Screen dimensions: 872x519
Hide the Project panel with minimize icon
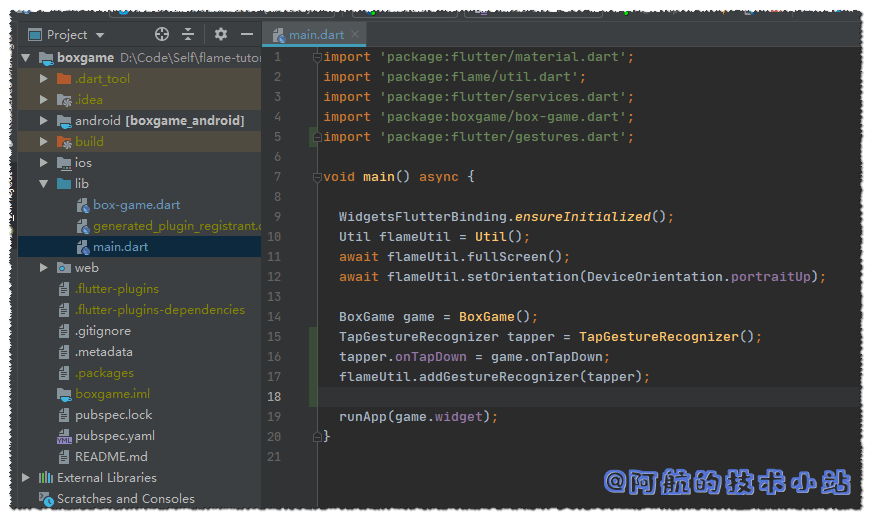tap(247, 34)
